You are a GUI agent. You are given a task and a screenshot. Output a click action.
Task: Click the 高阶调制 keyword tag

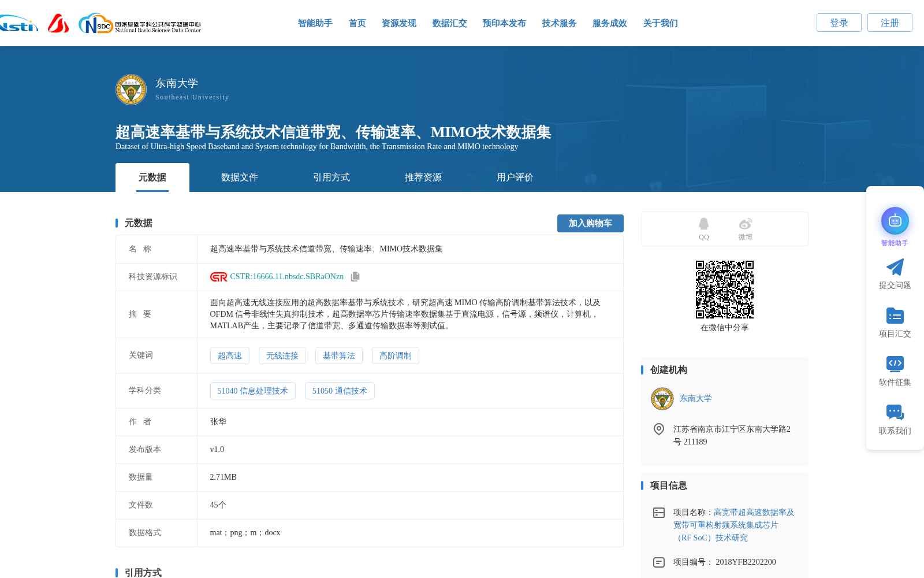click(396, 355)
